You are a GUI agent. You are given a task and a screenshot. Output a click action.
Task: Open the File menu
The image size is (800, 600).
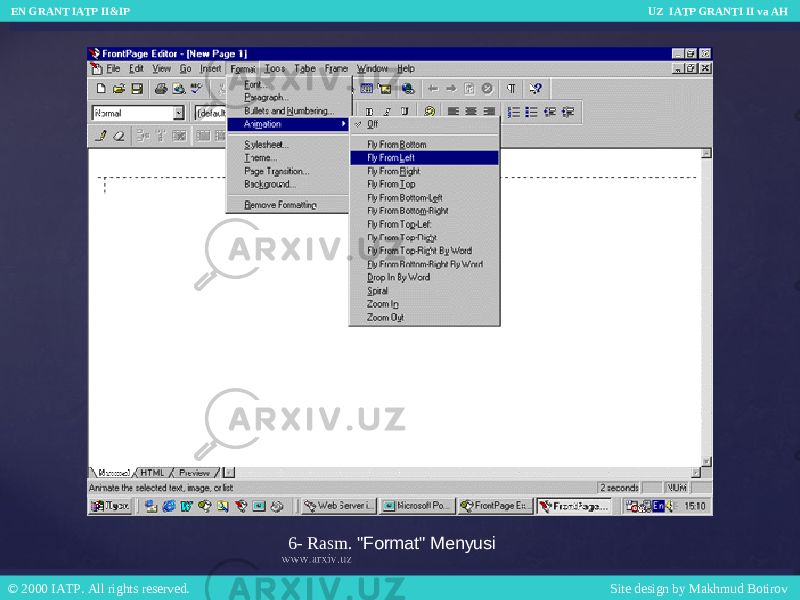click(x=113, y=68)
